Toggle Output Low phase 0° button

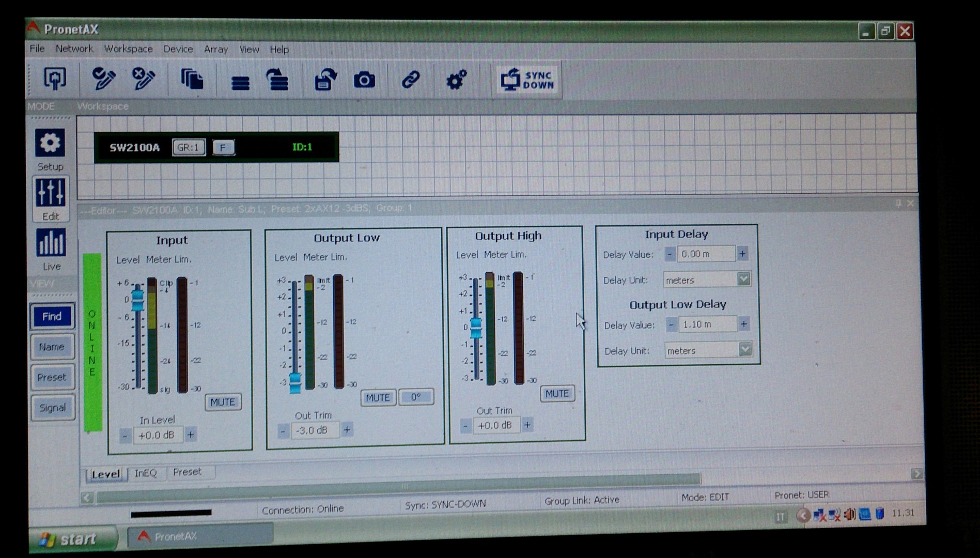tap(415, 397)
